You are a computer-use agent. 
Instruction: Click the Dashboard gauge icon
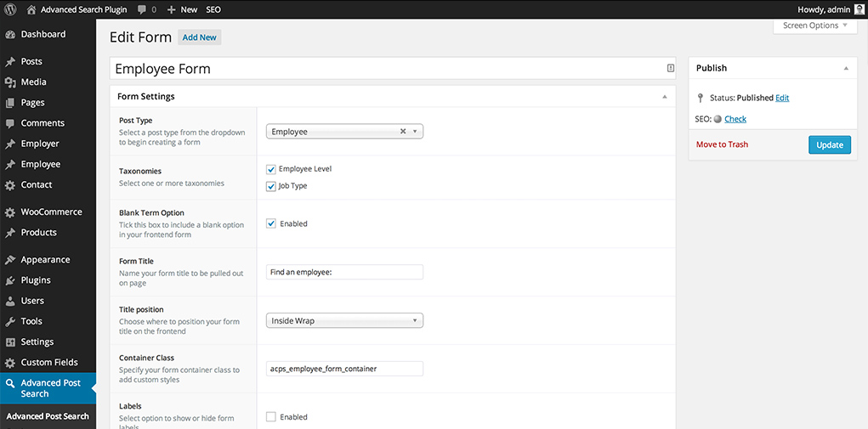coord(10,34)
